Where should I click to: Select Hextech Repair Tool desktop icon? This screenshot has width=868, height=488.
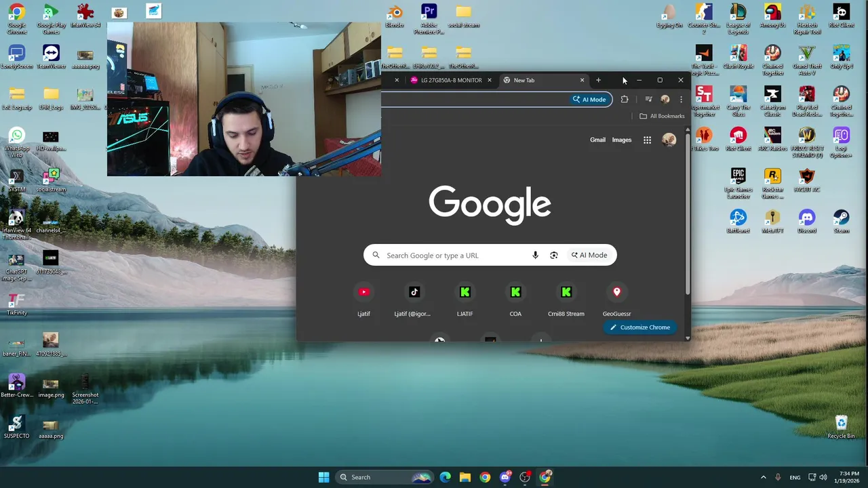(807, 18)
